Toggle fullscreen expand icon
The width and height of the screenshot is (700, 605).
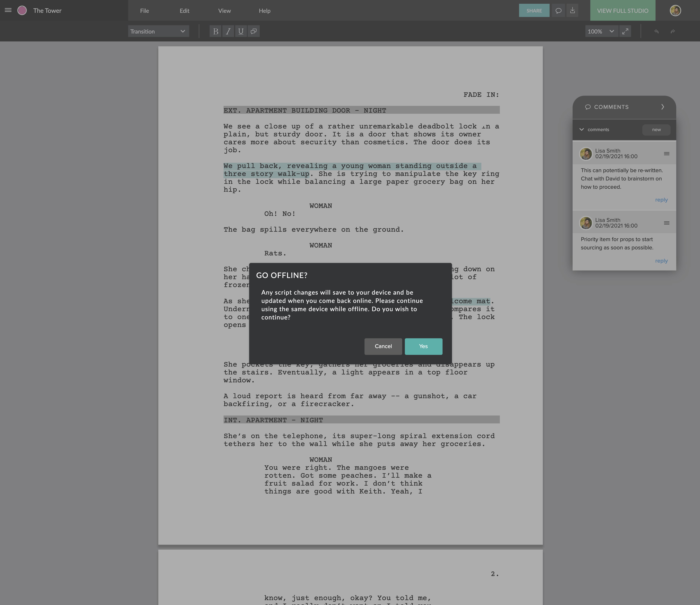coord(625,31)
